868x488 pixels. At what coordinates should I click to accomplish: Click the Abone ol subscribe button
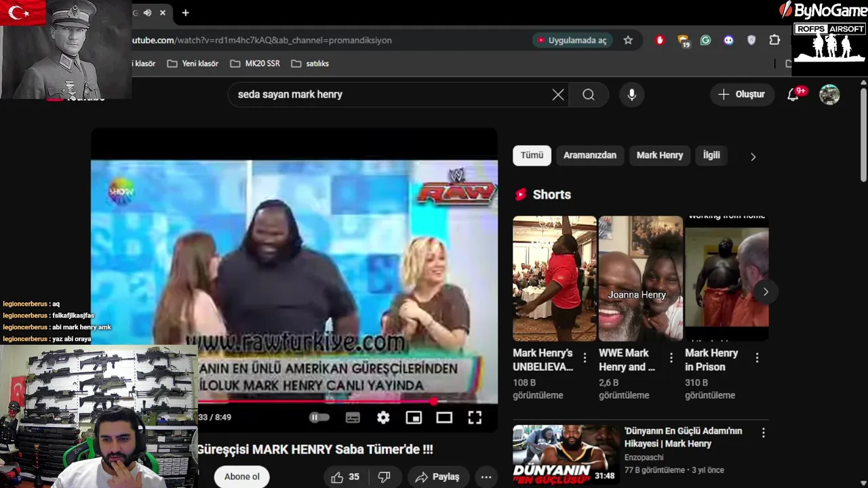241,476
